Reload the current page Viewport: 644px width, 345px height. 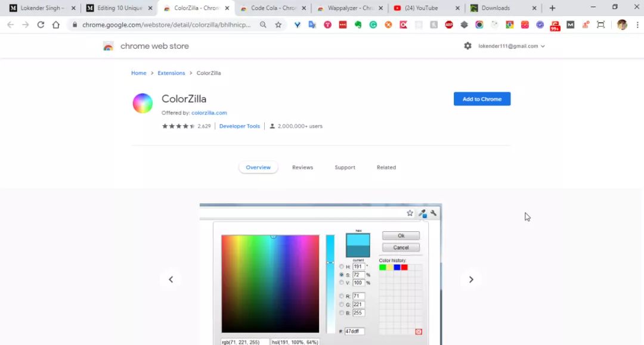[x=41, y=25]
